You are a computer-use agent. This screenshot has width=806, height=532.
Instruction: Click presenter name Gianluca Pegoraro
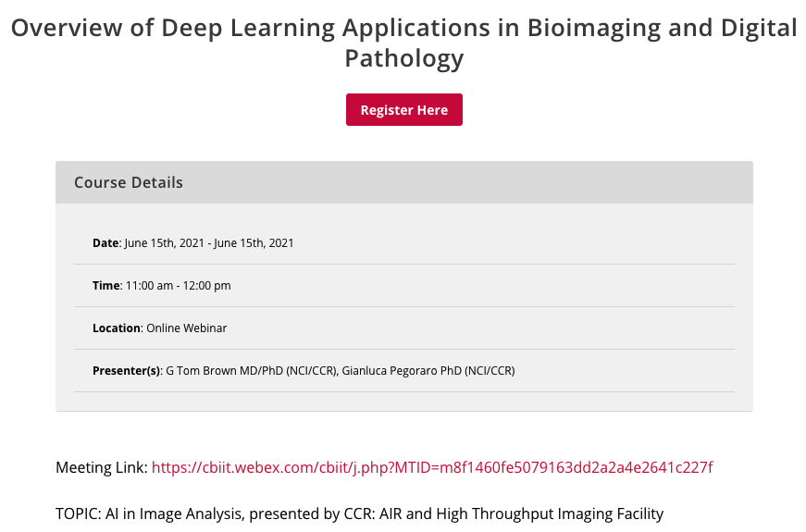coord(387,371)
